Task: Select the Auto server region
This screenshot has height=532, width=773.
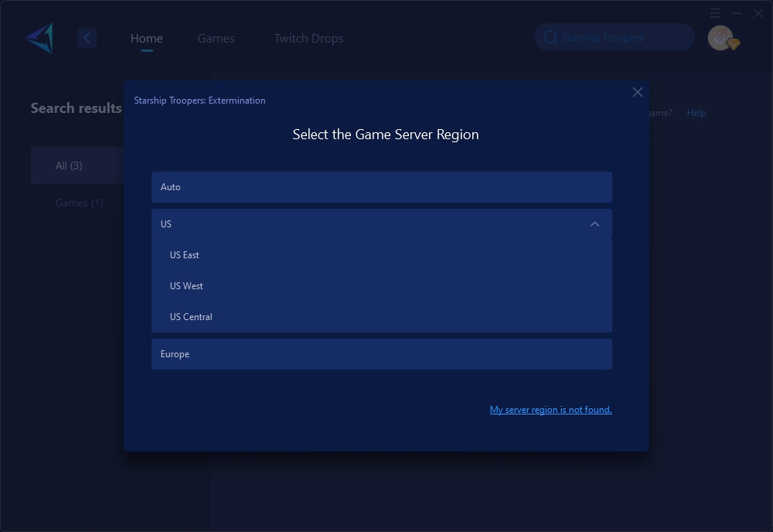Action: coord(382,187)
